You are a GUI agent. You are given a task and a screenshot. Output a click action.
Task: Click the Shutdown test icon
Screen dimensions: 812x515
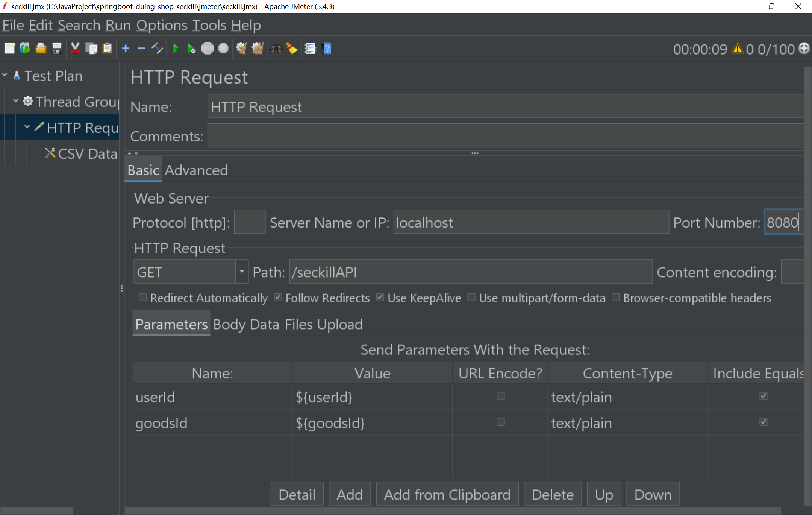click(x=223, y=49)
